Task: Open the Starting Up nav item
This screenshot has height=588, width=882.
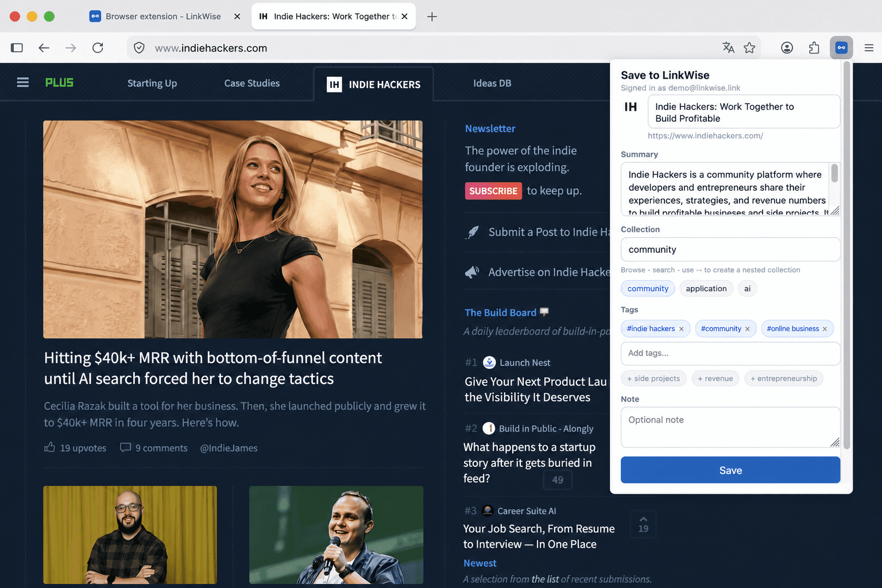Action: pos(152,83)
